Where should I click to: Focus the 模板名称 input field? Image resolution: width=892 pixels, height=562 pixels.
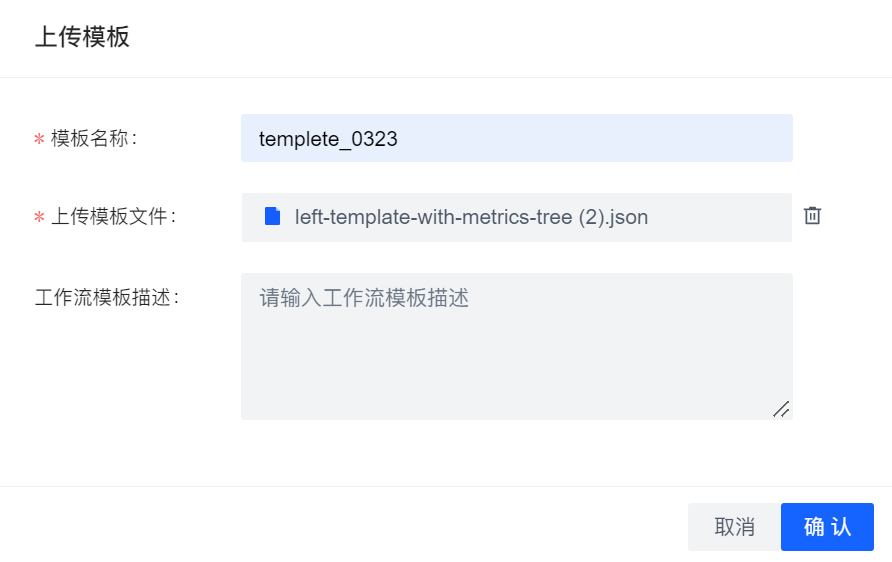517,138
